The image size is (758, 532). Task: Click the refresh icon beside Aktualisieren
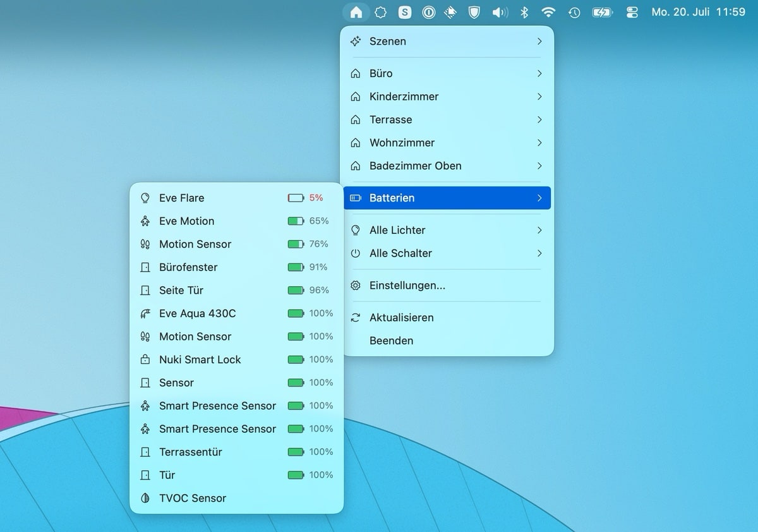point(356,318)
